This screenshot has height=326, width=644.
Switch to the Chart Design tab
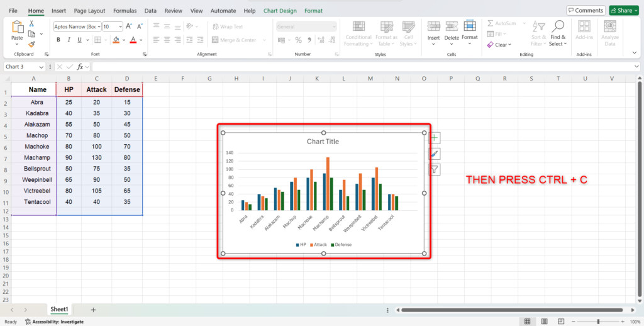(280, 11)
